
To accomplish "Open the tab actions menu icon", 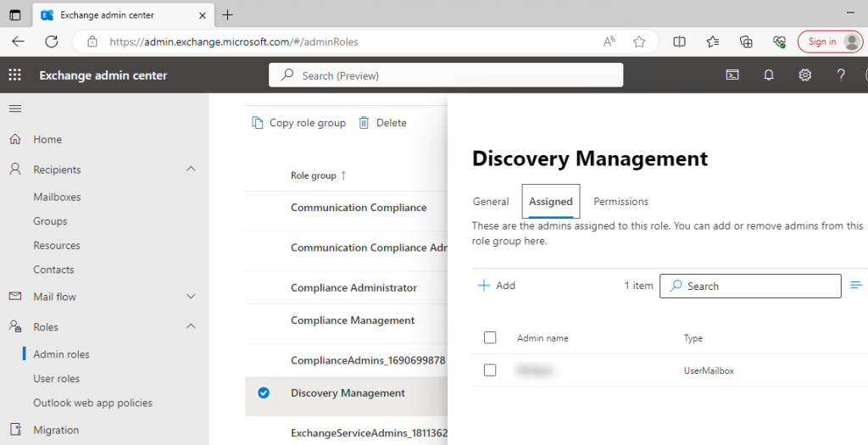I will pyautogui.click(x=15, y=15).
